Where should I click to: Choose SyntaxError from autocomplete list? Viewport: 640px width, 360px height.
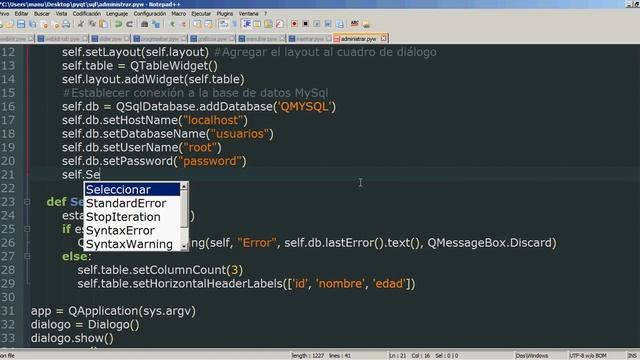coord(132,231)
